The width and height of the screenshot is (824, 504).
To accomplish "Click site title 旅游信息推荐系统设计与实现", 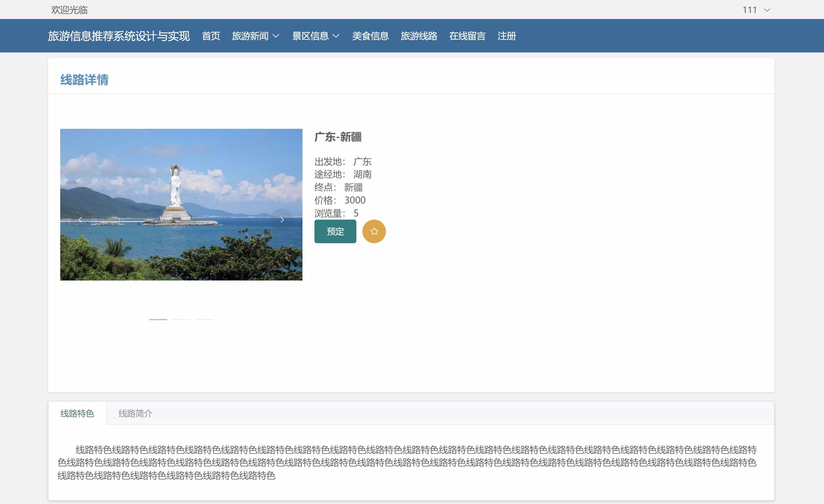I will (119, 36).
